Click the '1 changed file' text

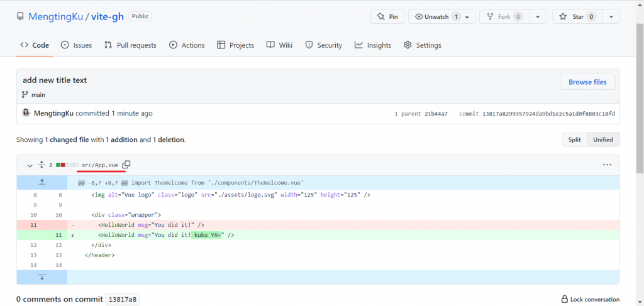(67, 140)
